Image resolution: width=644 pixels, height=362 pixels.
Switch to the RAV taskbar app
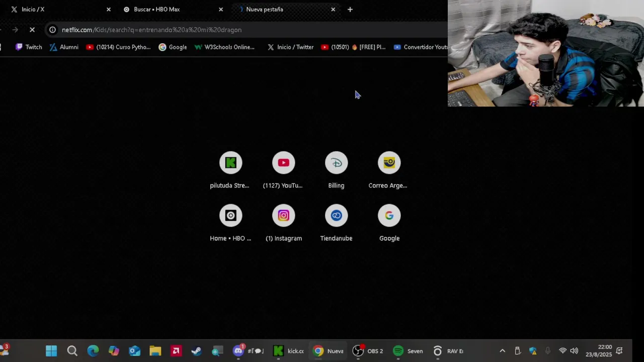[x=448, y=351]
